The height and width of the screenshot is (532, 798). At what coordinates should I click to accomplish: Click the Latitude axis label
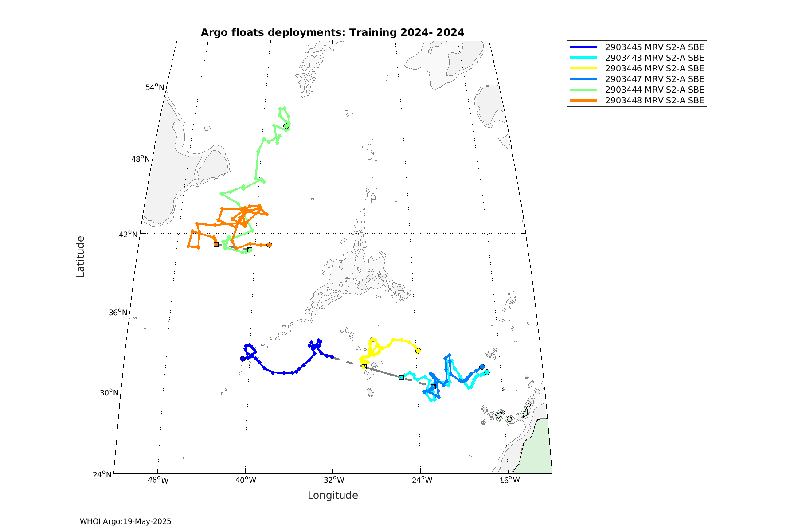(x=80, y=257)
